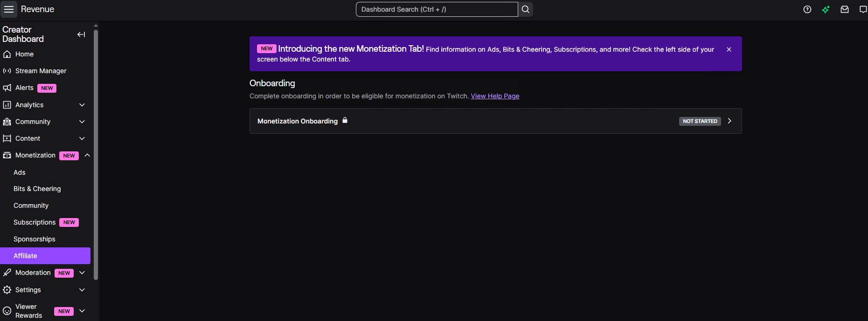The height and width of the screenshot is (321, 868).
Task: Click inside the Dashboard Search field
Action: 437,9
